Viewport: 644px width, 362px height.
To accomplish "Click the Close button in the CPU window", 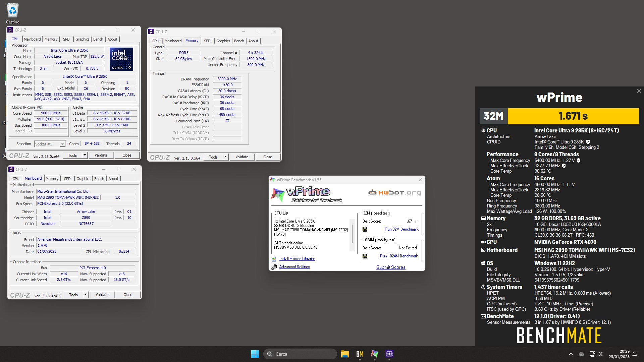I will (x=127, y=155).
